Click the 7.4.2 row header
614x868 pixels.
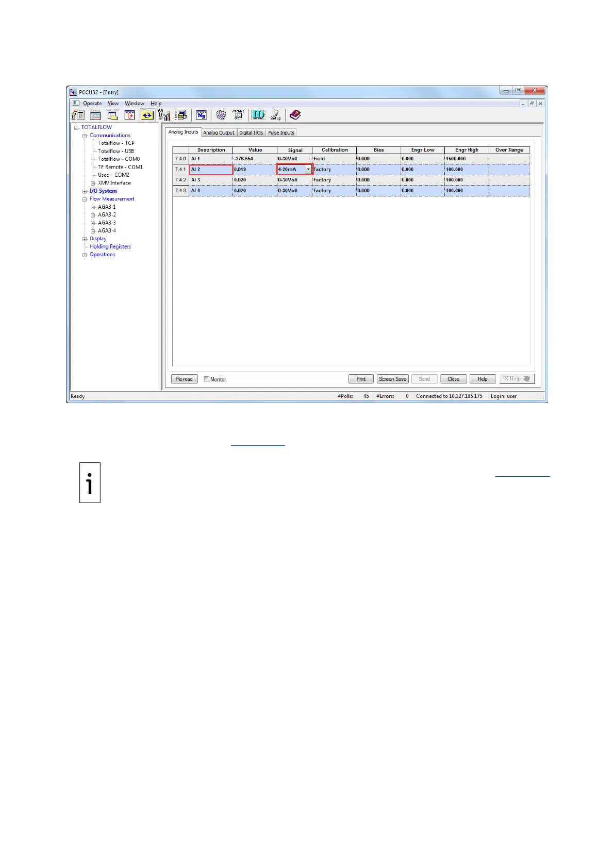point(180,180)
